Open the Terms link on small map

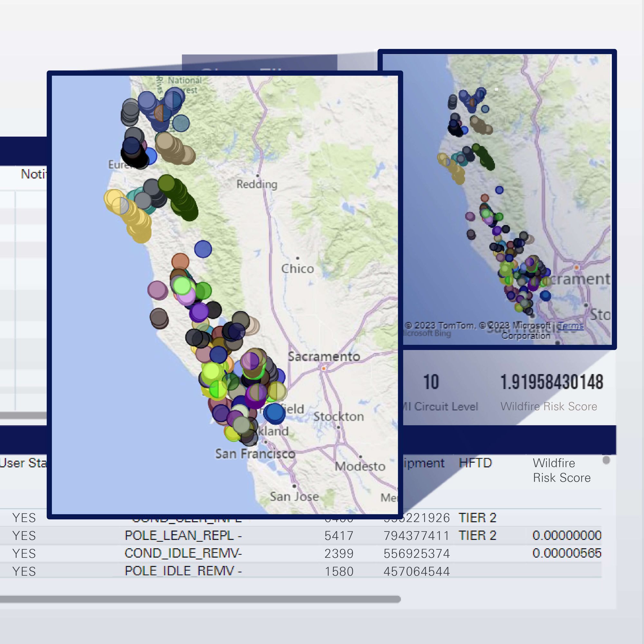571,326
